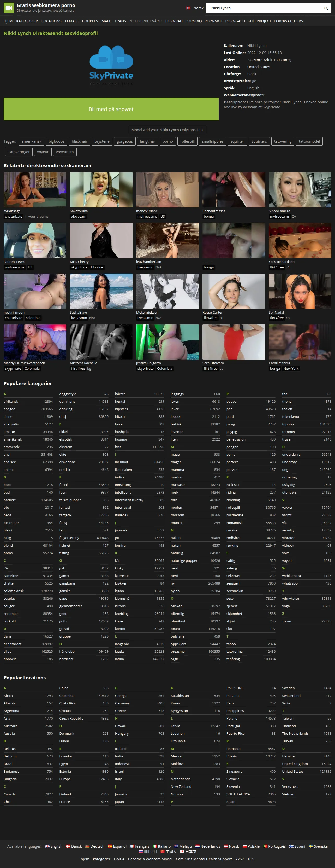This screenshot has width=335, height=868.
Task: Open the Canada location link
Action: (x=9, y=794)
